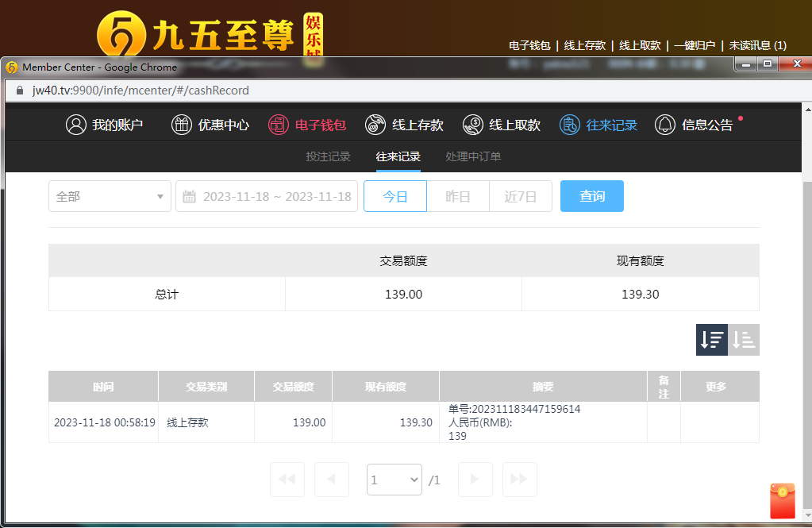
Task: Click the site lock icon in address bar
Action: point(20,91)
